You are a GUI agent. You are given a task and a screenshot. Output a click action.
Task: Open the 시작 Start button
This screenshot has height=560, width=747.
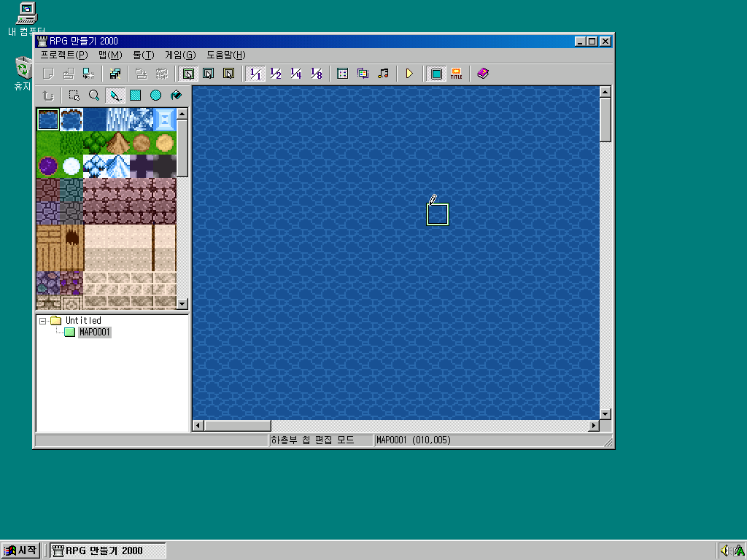tap(20, 551)
